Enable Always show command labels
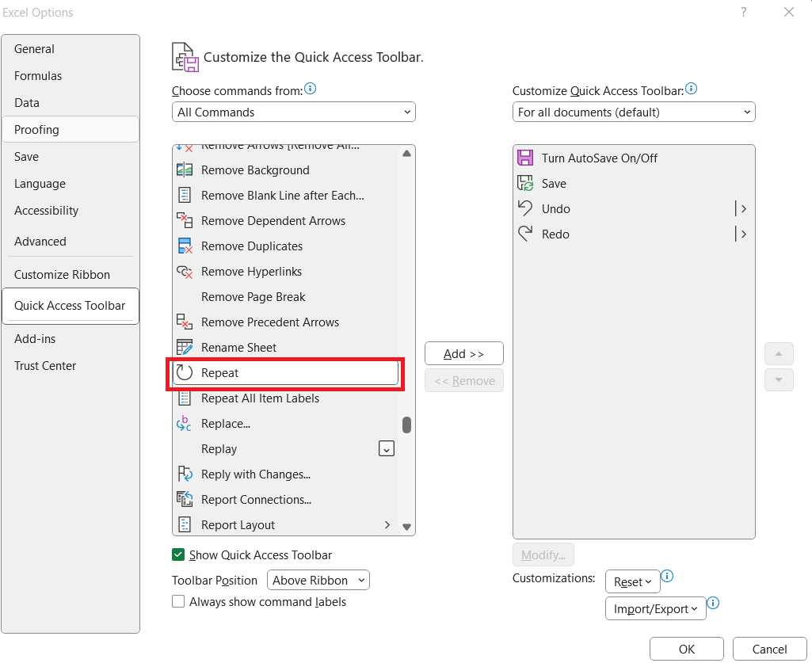This screenshot has width=812, height=663. 178,601
